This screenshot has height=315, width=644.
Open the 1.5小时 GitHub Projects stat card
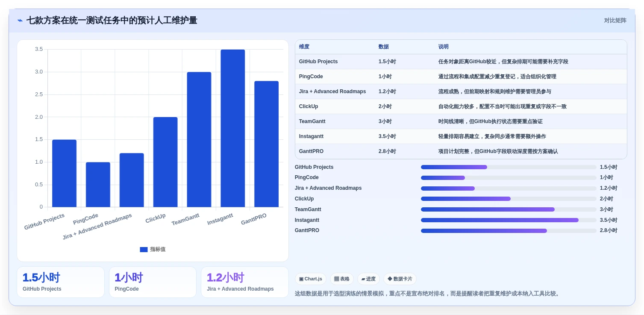[61, 282]
